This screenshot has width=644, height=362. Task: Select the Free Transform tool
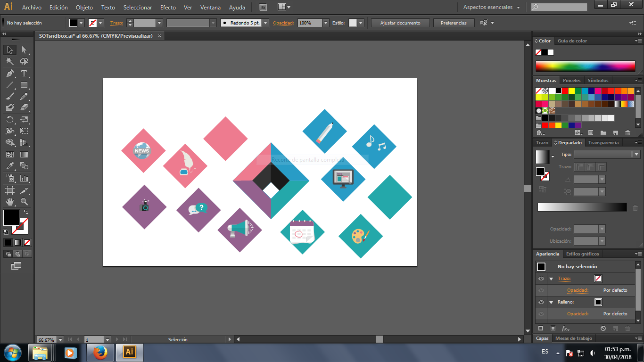(x=24, y=131)
